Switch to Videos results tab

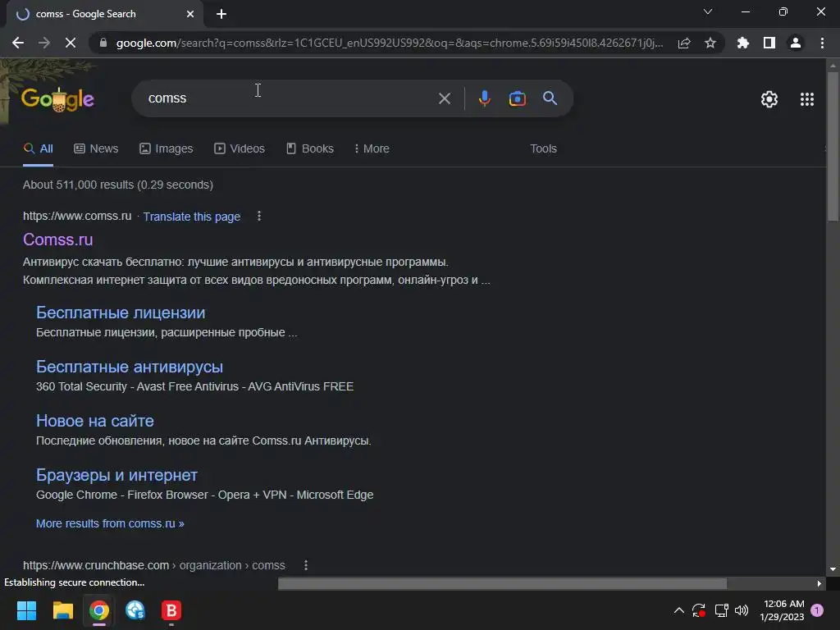pos(240,148)
